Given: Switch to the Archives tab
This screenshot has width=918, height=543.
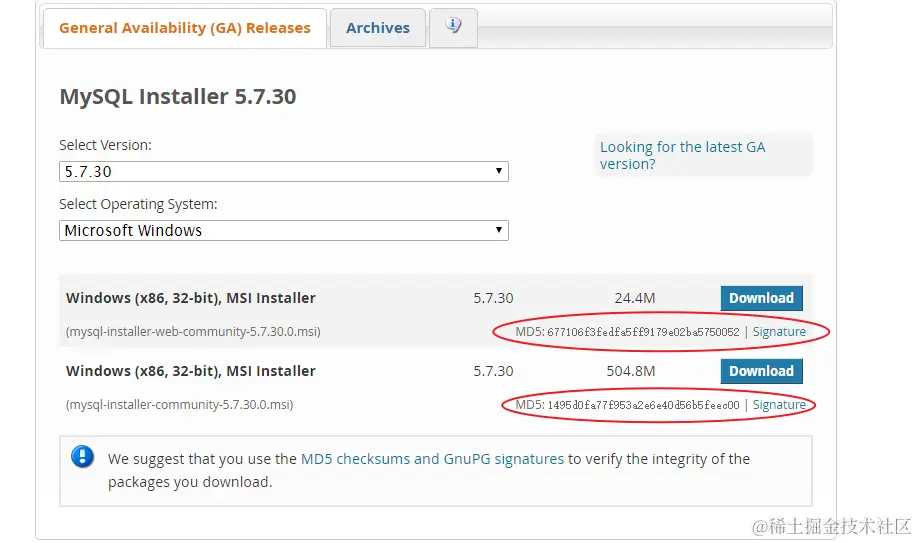Looking at the screenshot, I should coord(378,28).
